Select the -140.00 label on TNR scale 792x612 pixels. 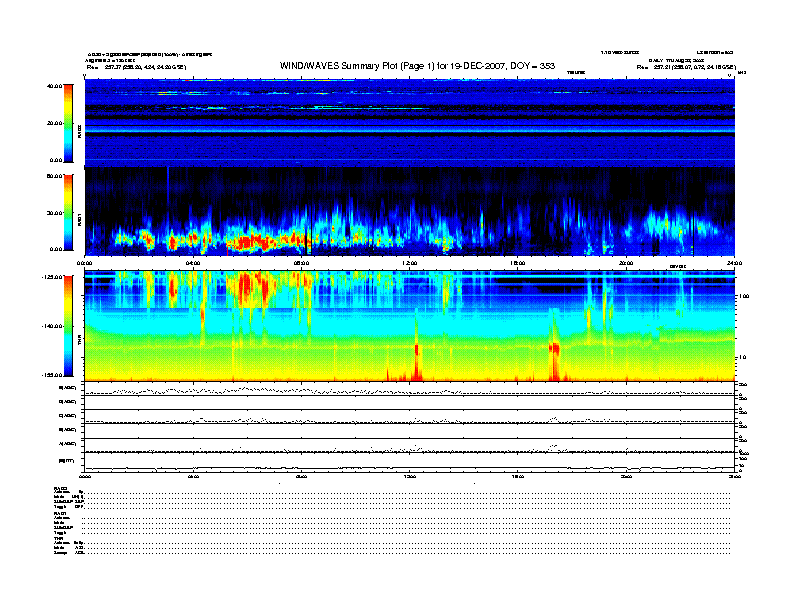point(52,326)
